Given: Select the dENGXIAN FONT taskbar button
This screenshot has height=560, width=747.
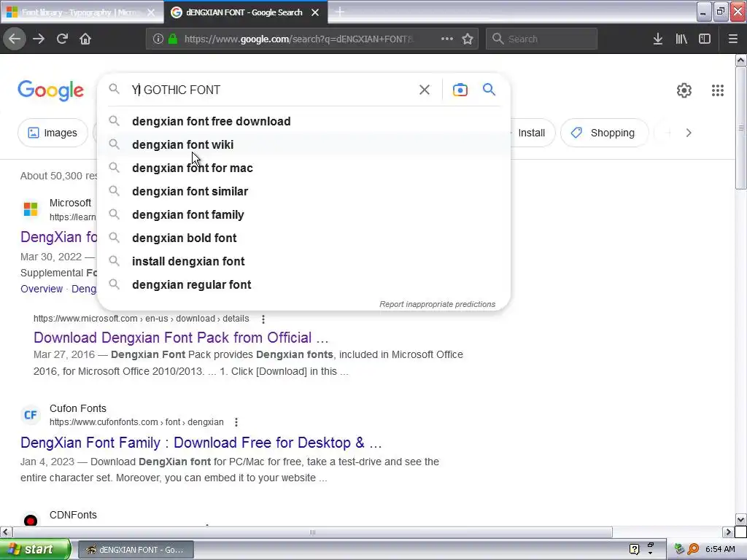Looking at the screenshot, I should (136, 550).
